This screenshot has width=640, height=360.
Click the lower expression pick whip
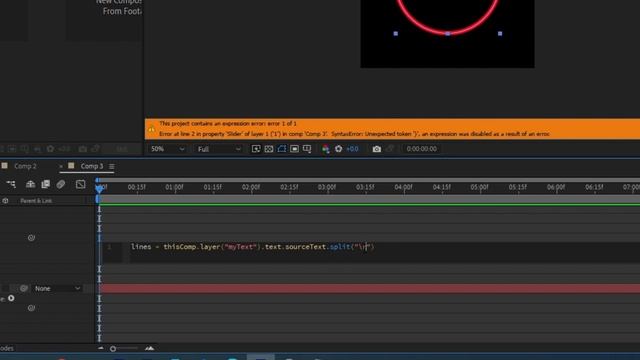pyautogui.click(x=31, y=308)
